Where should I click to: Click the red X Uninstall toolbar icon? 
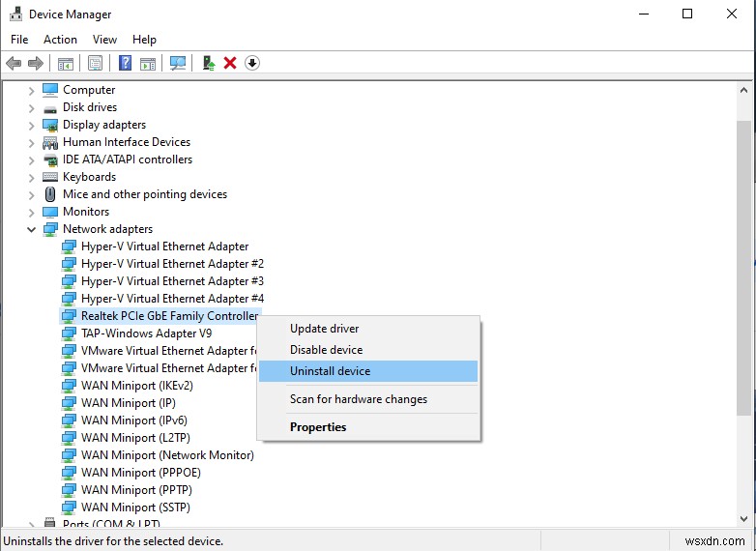tap(230, 63)
